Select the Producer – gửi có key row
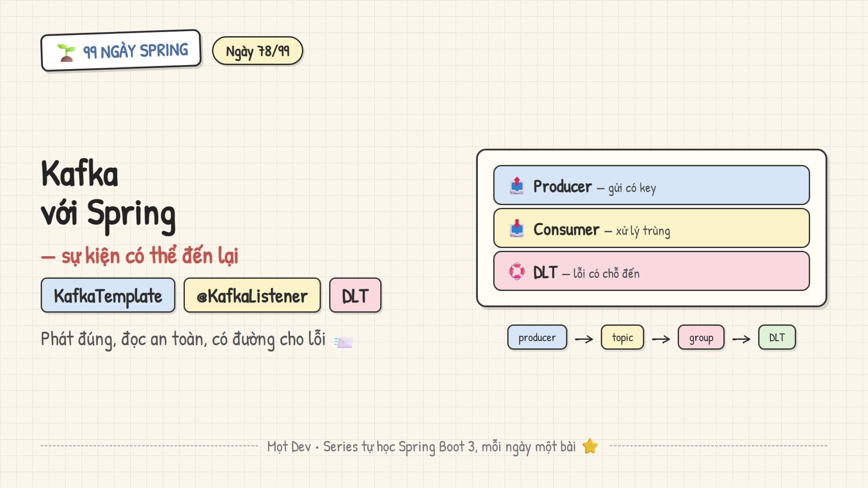The height and width of the screenshot is (488, 868). (651, 185)
